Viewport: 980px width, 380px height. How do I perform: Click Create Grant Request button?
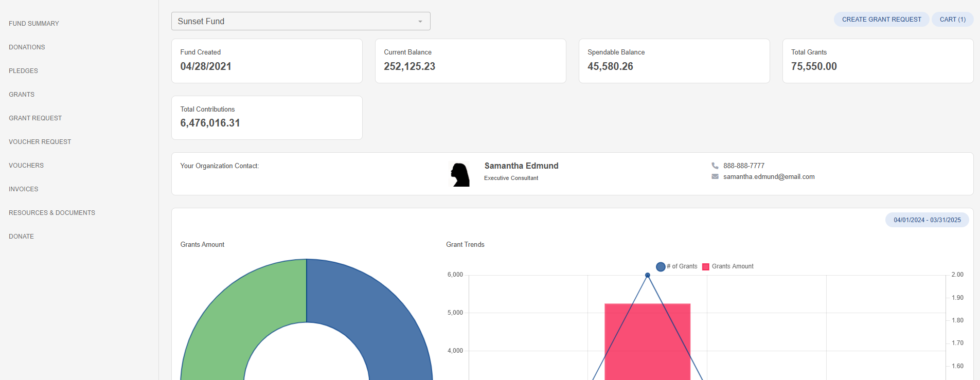point(881,20)
